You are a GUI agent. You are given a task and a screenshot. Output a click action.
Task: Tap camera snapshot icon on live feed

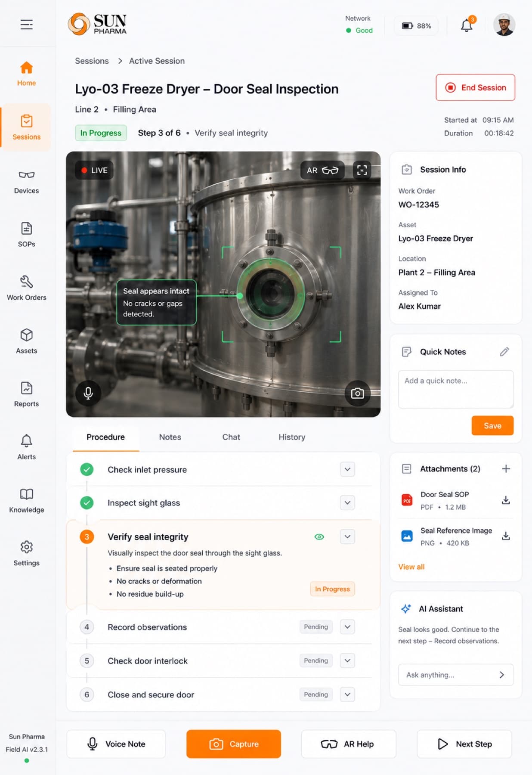pos(358,393)
